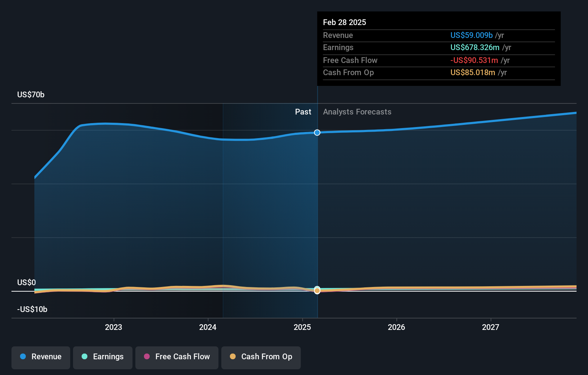
Task: Toggle the Revenue legend button
Action: pyautogui.click(x=41, y=357)
